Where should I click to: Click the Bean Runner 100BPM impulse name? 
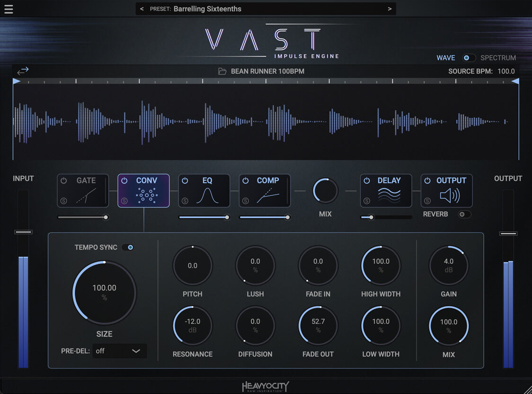point(267,72)
